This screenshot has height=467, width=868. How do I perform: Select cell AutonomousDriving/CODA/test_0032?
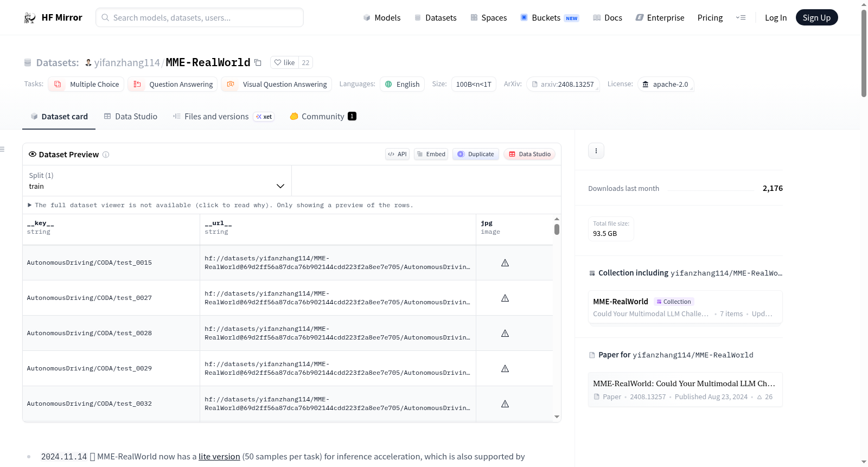pyautogui.click(x=111, y=404)
